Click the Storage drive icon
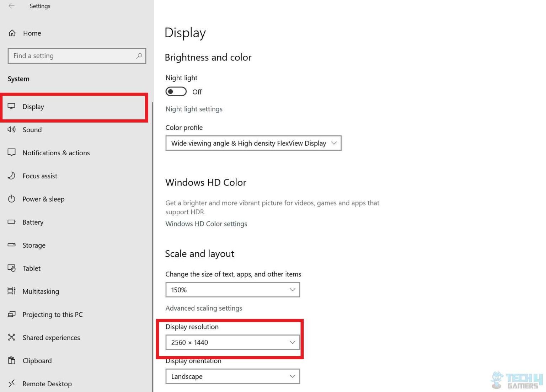 click(x=11, y=245)
